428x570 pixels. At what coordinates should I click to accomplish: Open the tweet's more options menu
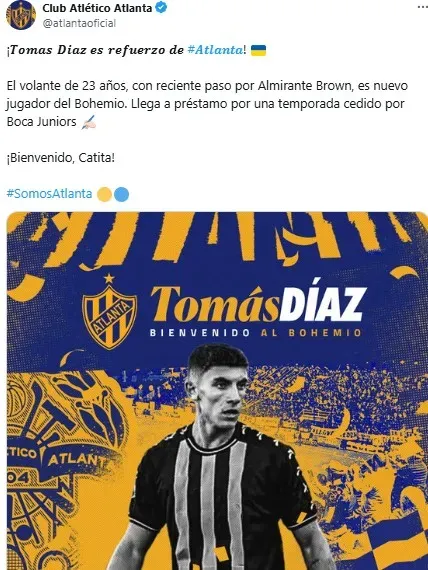[422, 7]
